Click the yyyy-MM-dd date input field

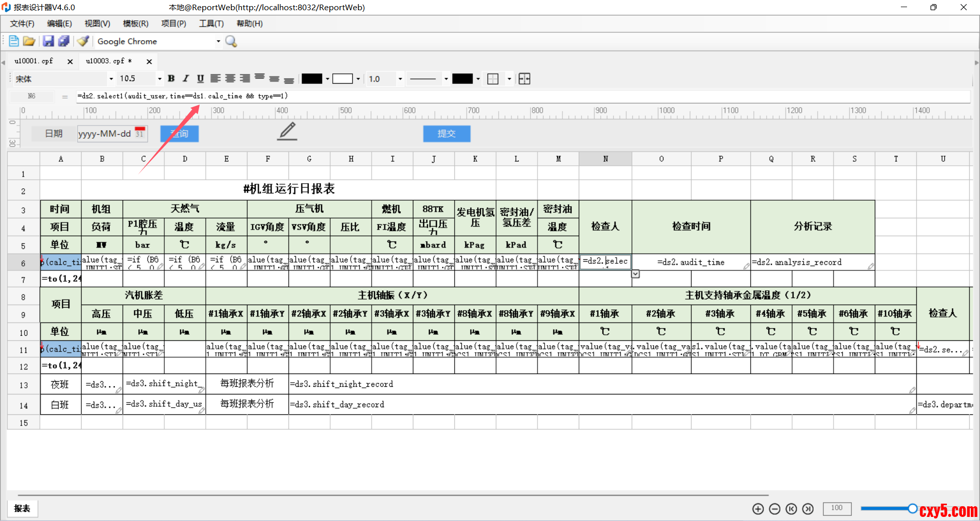pyautogui.click(x=105, y=134)
